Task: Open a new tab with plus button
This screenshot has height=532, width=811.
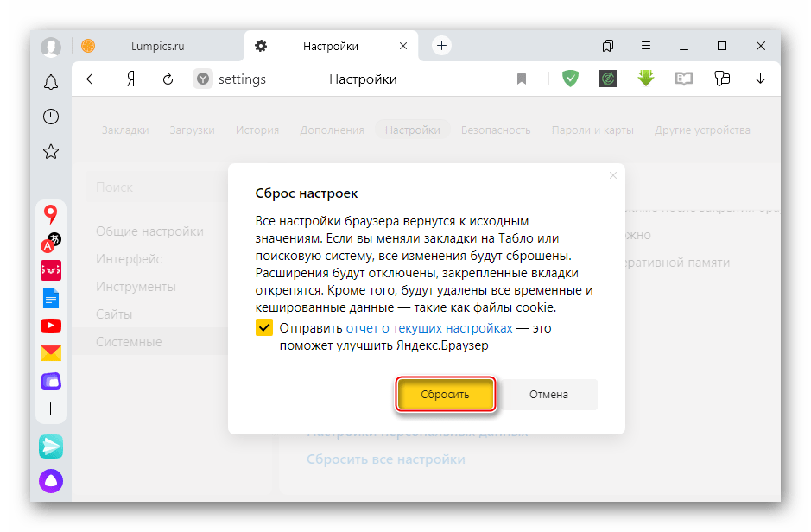Action: 441,46
